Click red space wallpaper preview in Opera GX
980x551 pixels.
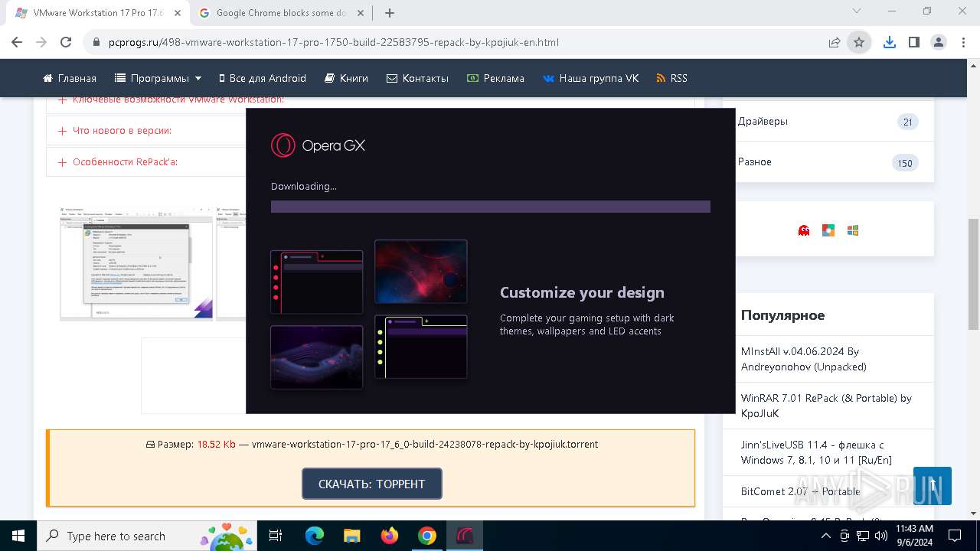pyautogui.click(x=421, y=272)
